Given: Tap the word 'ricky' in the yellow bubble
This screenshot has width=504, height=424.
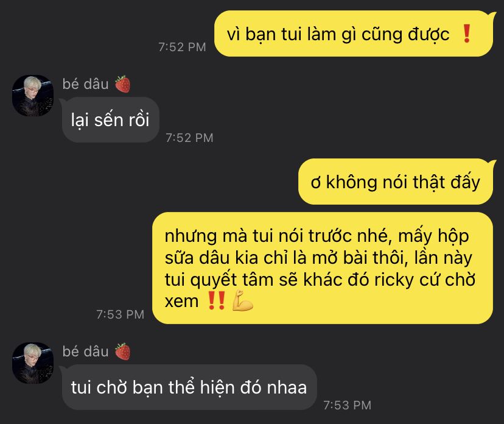Looking at the screenshot, I should [x=394, y=280].
